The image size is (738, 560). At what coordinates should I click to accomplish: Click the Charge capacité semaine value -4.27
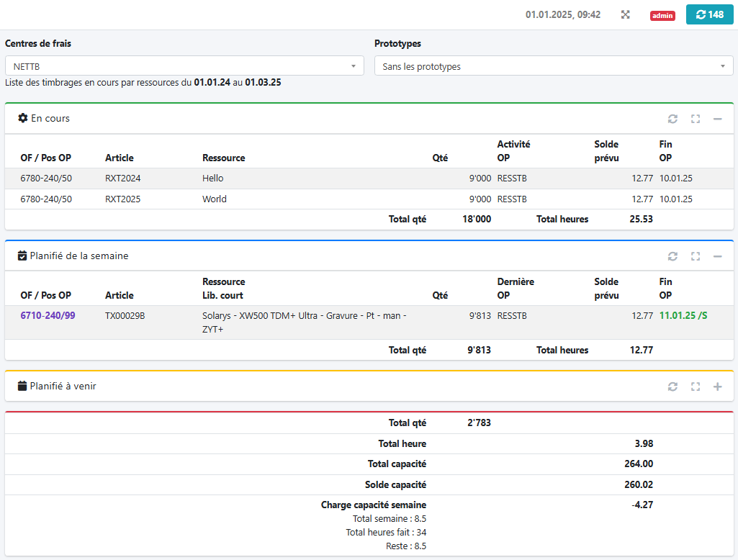(642, 505)
